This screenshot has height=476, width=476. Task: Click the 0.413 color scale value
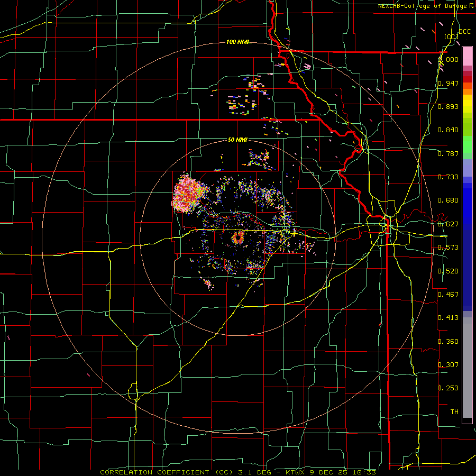click(x=448, y=318)
